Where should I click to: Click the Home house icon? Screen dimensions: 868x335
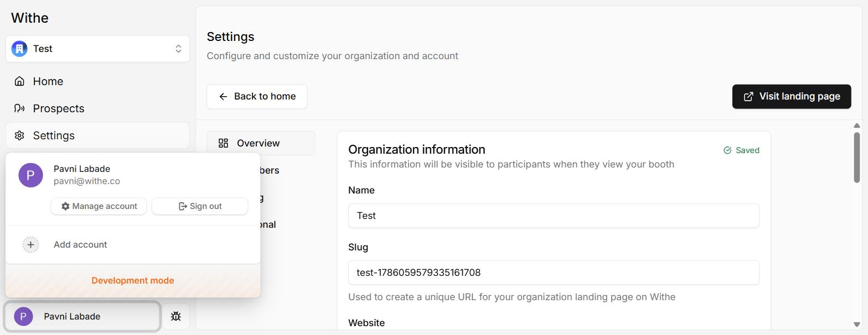click(x=19, y=81)
